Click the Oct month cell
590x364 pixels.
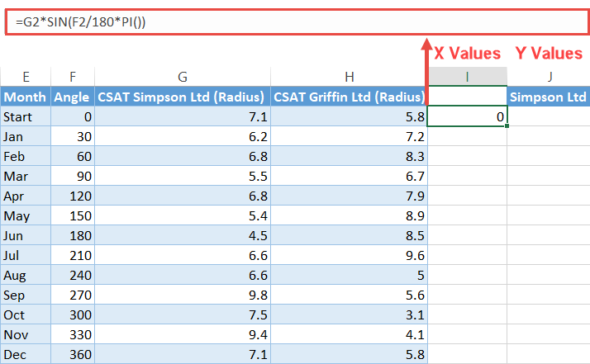(26, 314)
